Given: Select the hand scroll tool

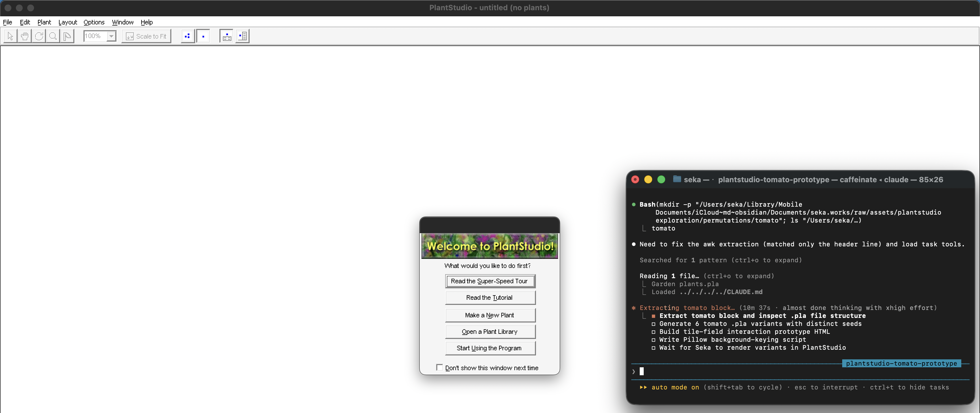Looking at the screenshot, I should point(25,36).
